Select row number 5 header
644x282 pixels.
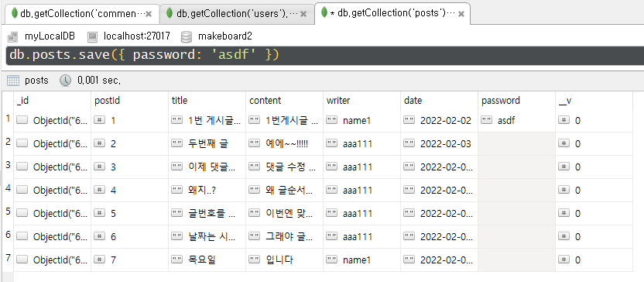pyautogui.click(x=8, y=213)
